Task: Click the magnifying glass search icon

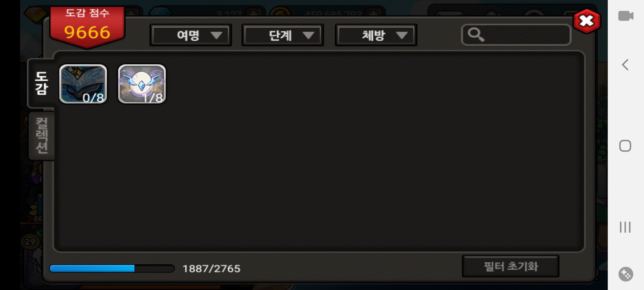Action: 476,35
